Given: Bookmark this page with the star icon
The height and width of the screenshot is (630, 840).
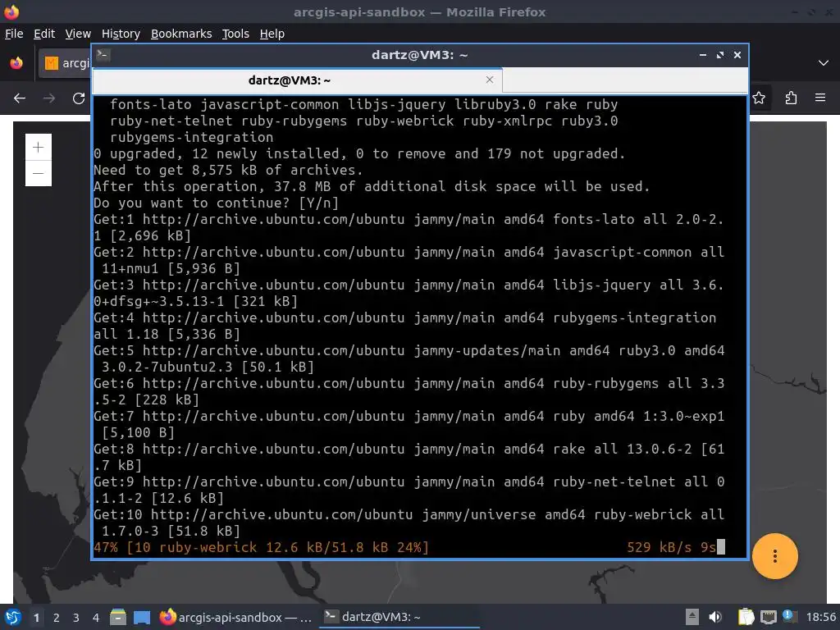Looking at the screenshot, I should point(759,98).
